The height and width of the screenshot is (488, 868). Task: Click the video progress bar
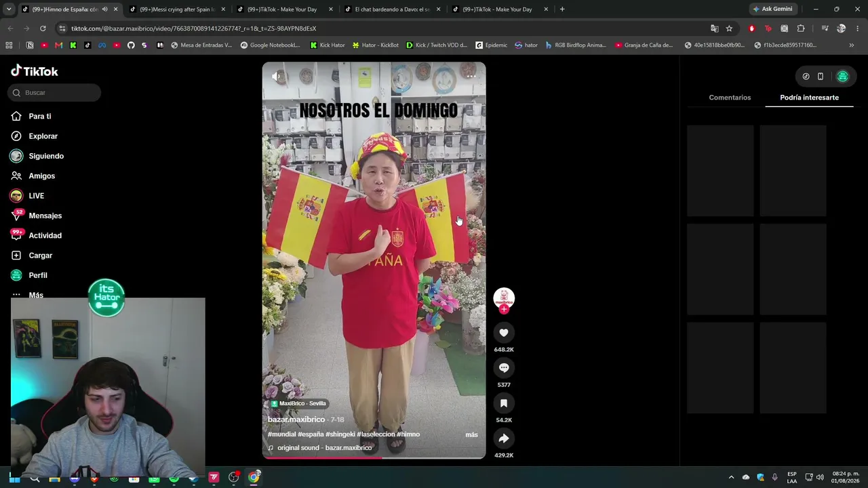[x=374, y=457]
